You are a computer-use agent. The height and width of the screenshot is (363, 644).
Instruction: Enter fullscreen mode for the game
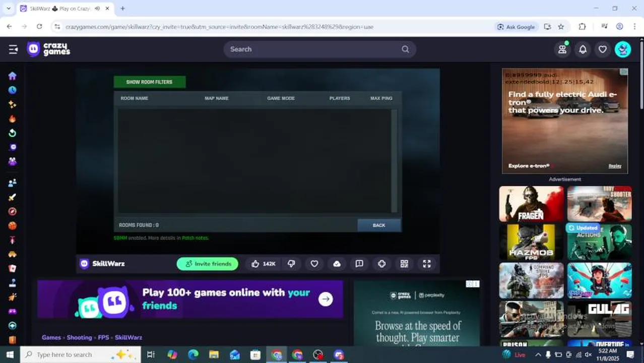427,264
